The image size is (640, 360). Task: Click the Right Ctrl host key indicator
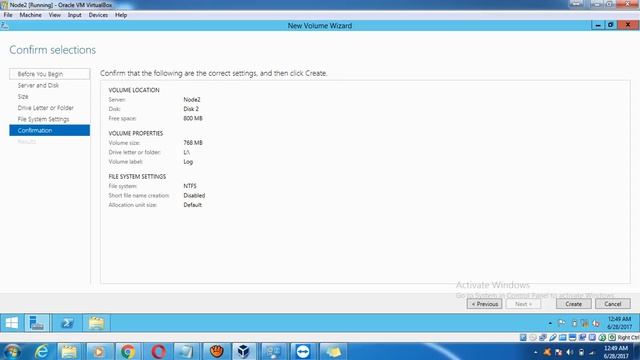pyautogui.click(x=628, y=338)
